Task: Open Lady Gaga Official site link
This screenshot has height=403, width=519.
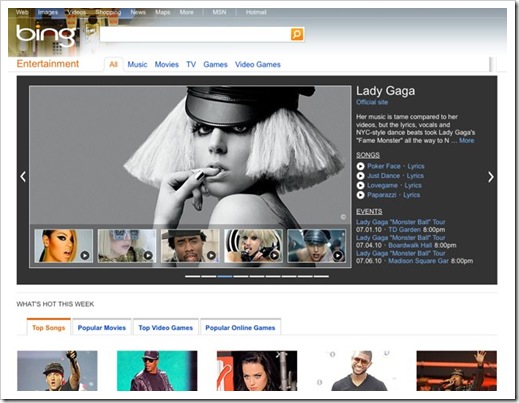Action: coord(372,102)
